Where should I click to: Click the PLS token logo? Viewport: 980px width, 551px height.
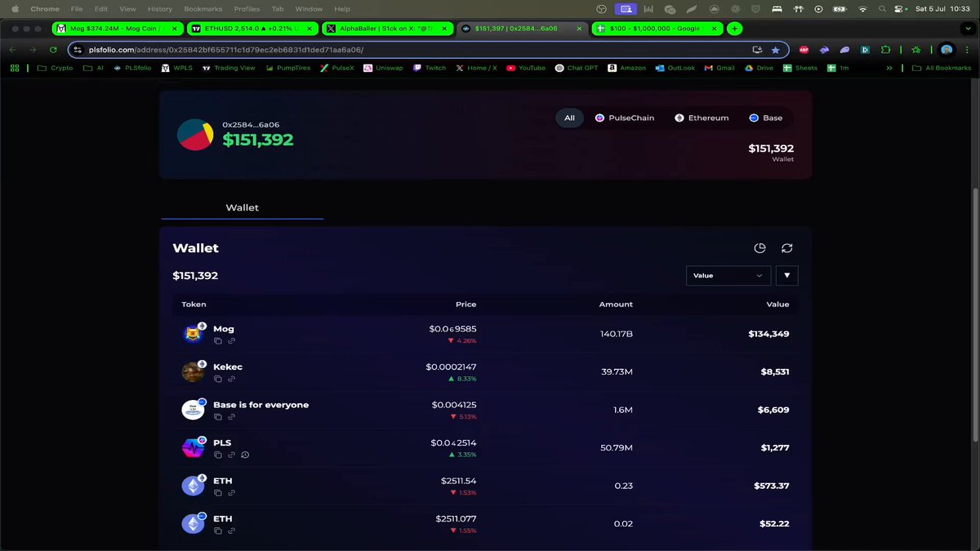point(193,447)
